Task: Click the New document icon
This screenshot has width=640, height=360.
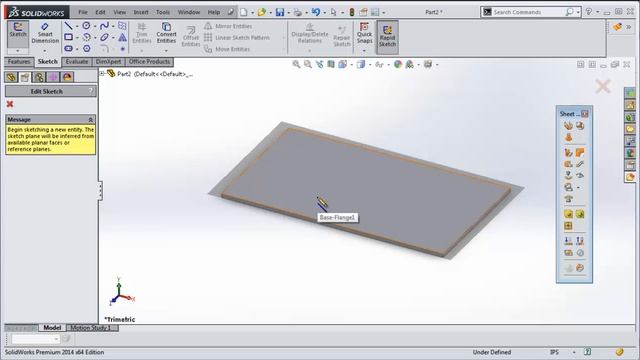Action: click(x=244, y=12)
